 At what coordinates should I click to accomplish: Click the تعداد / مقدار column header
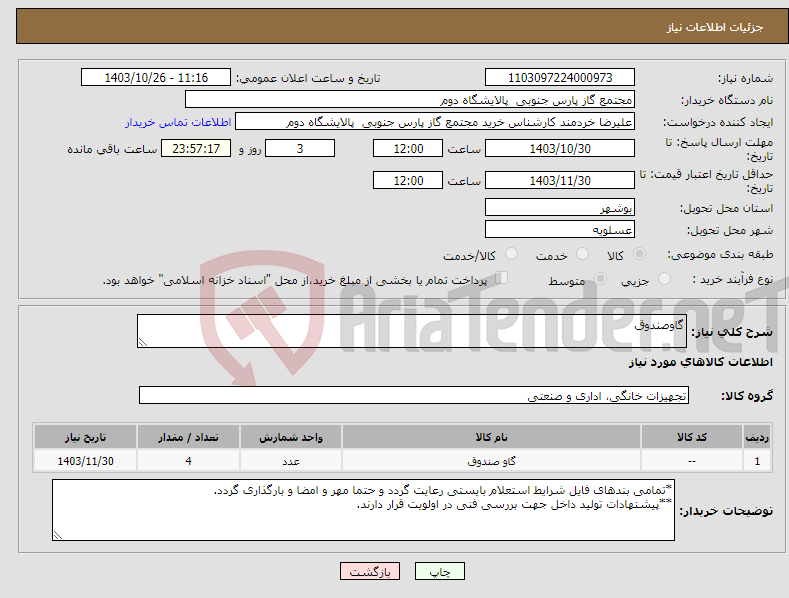click(x=188, y=437)
